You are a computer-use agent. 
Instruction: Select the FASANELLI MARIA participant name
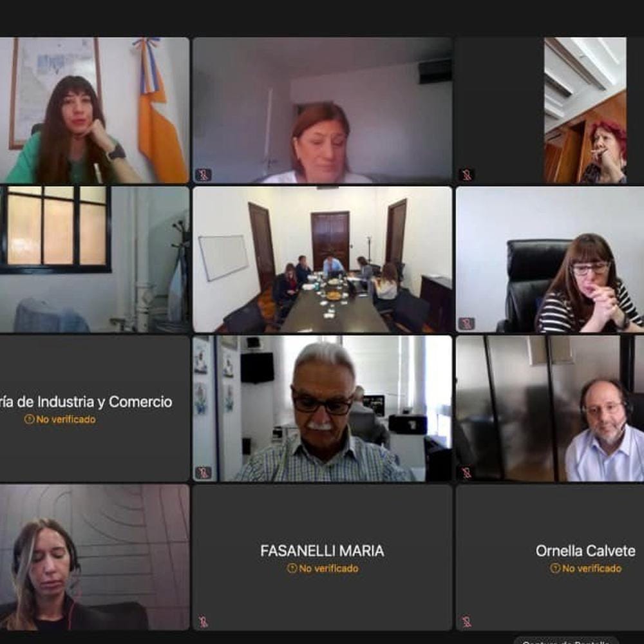point(323,551)
